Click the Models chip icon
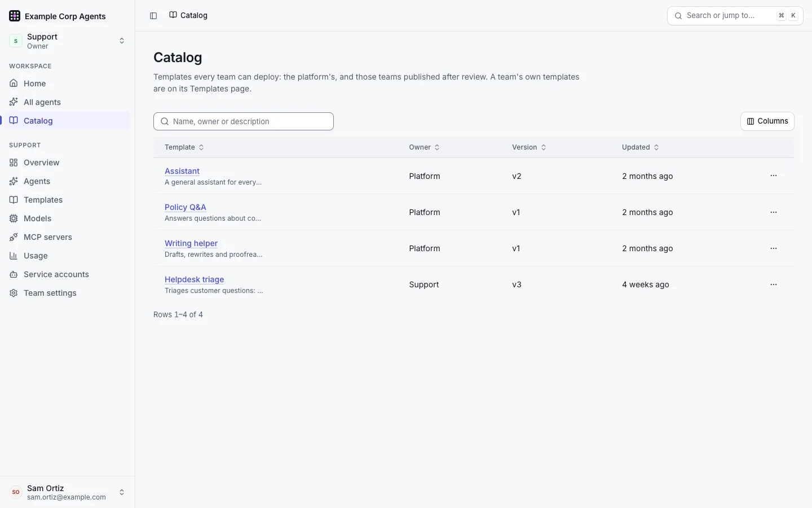Screen dimensions: 812x508 pyautogui.click(x=14, y=218)
